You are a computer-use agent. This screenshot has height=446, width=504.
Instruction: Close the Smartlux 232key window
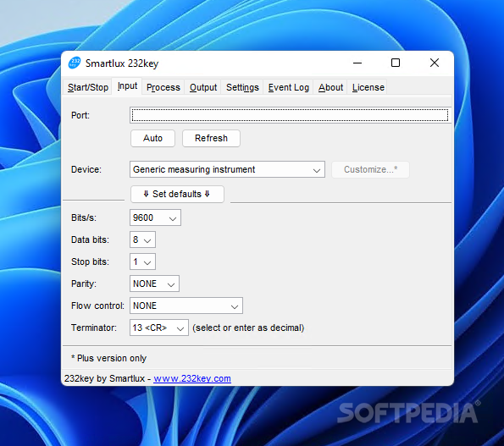pyautogui.click(x=435, y=63)
